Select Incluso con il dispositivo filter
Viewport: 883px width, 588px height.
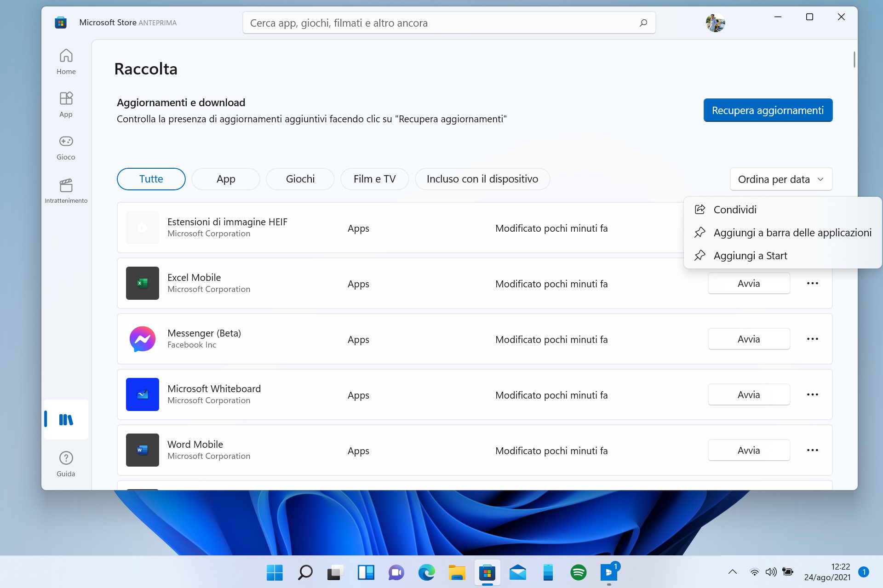click(482, 179)
